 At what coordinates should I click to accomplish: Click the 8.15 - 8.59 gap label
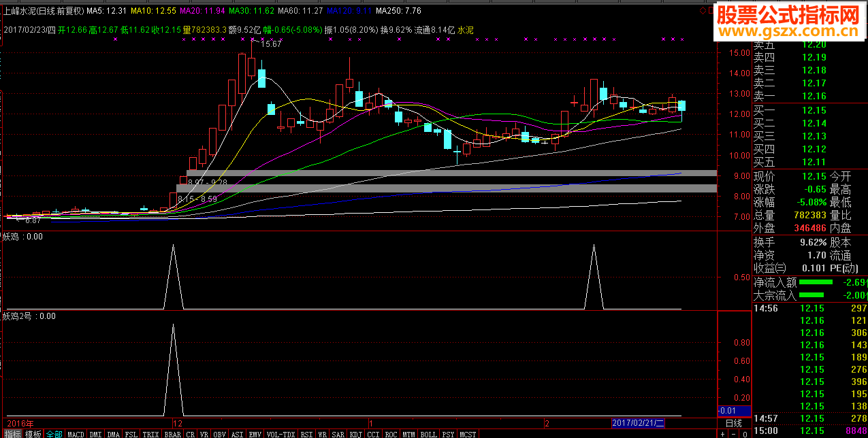pyautogui.click(x=197, y=199)
